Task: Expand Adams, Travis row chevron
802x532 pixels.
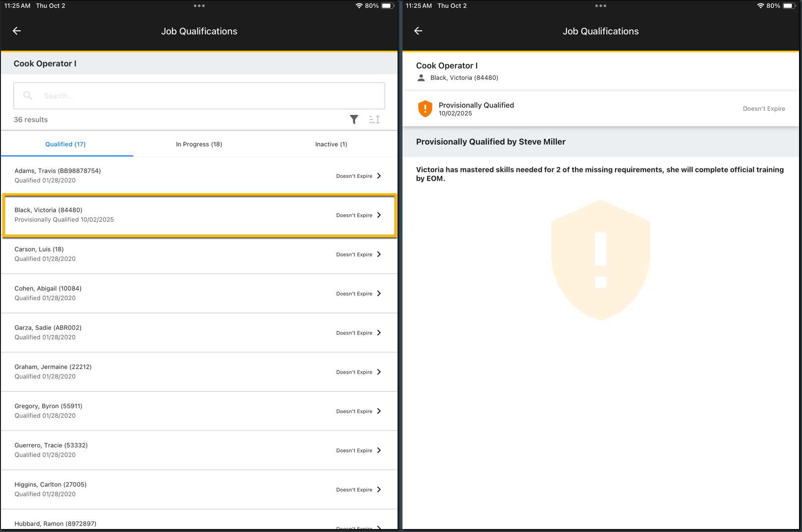Action: tap(379, 176)
